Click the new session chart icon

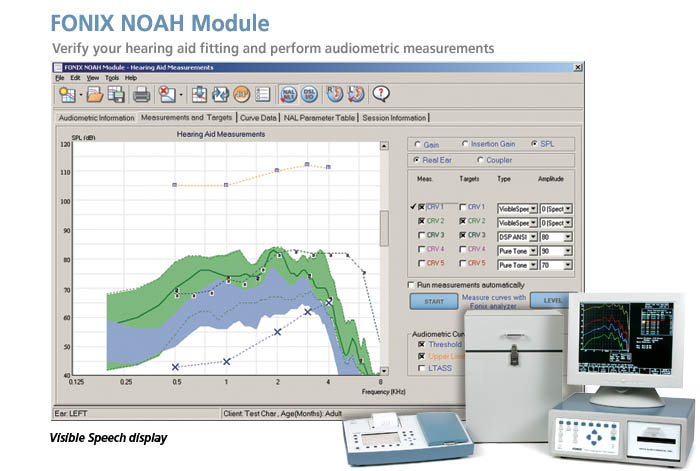click(67, 95)
